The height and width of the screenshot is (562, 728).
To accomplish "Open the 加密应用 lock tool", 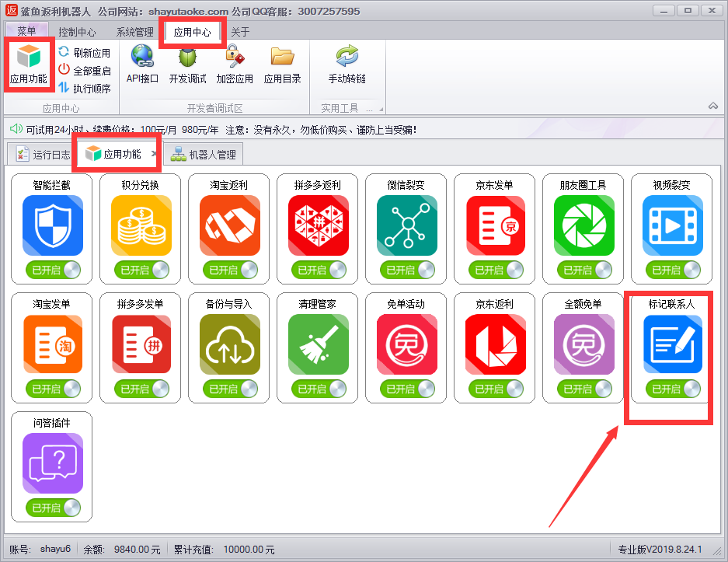I will click(x=235, y=65).
